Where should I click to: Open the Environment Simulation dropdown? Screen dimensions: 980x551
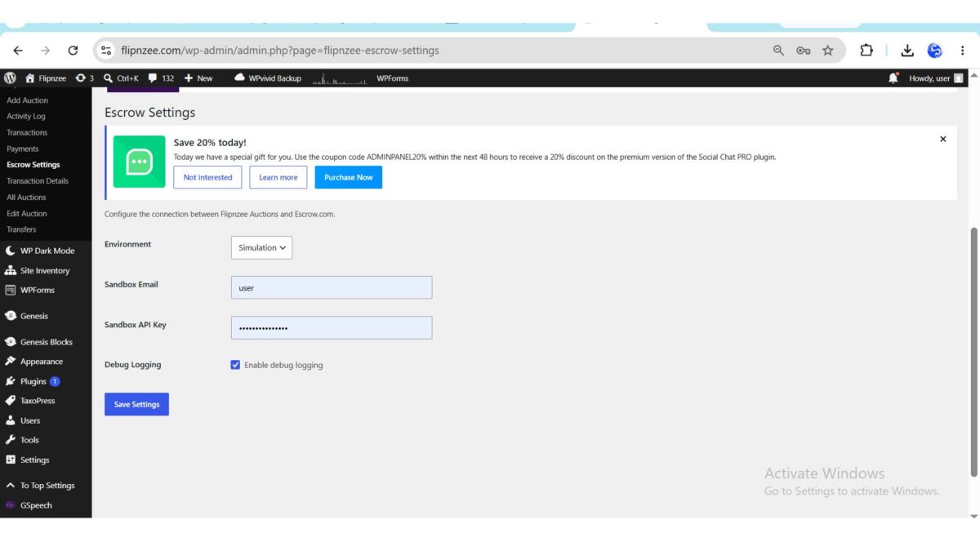tap(261, 247)
